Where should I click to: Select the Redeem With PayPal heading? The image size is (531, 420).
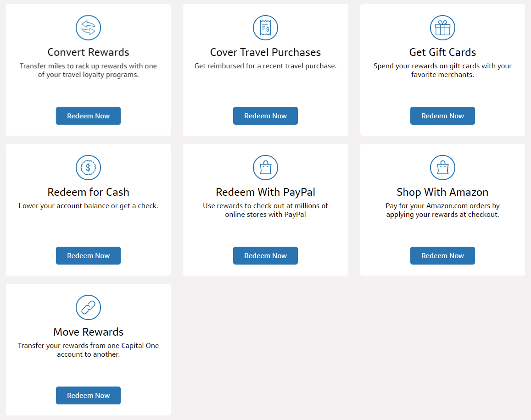[265, 192]
